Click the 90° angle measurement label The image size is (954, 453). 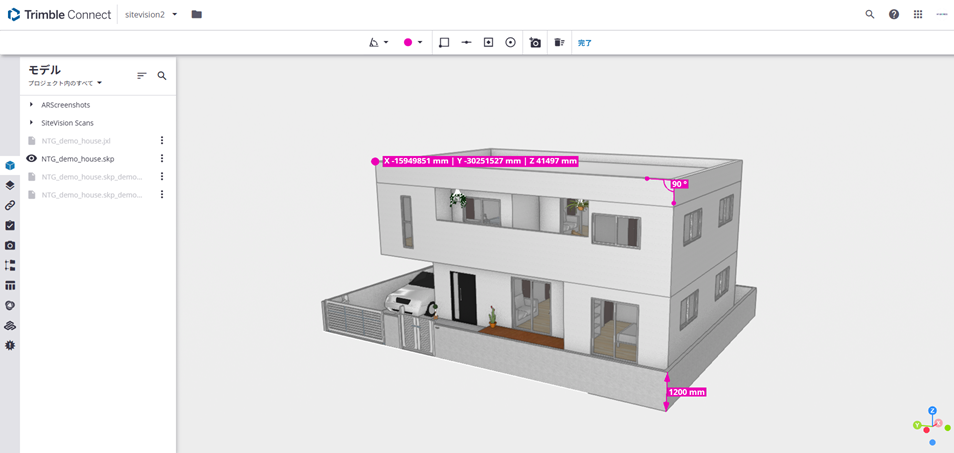coord(680,183)
